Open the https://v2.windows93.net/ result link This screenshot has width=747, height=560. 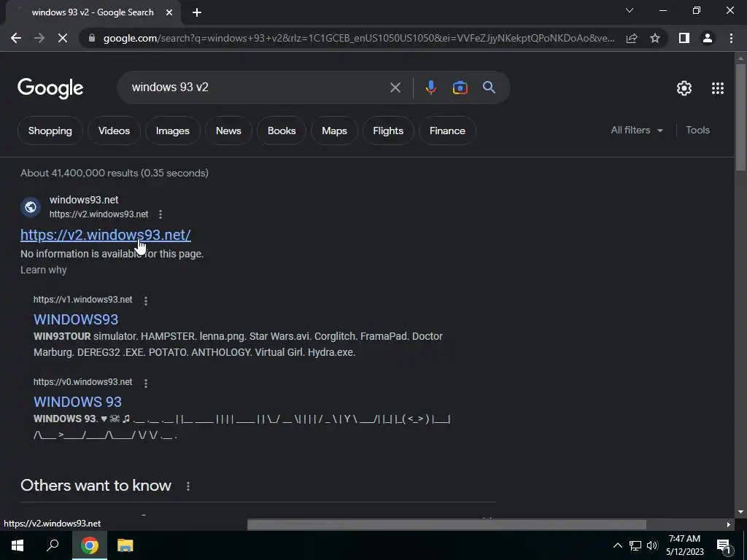click(x=106, y=235)
